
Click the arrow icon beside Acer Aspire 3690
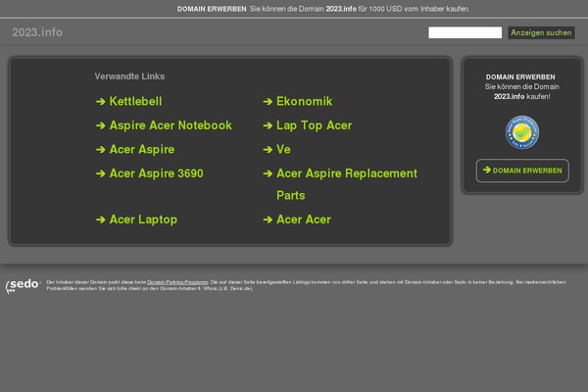101,173
